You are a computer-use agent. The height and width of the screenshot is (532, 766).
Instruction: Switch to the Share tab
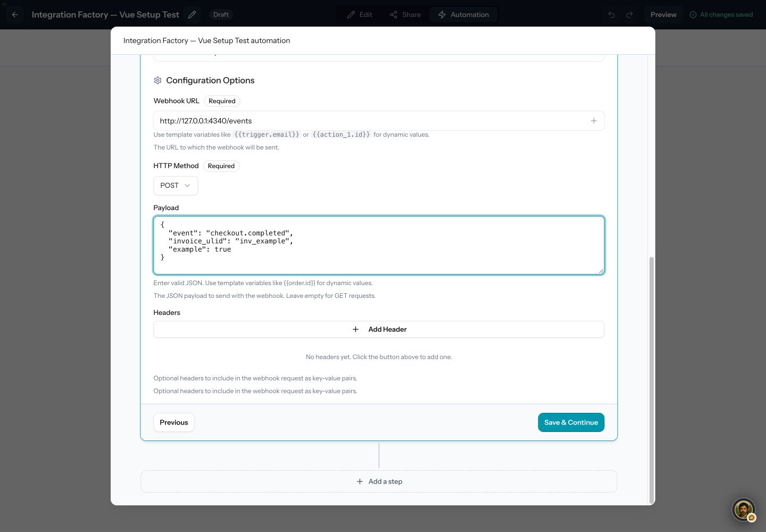pyautogui.click(x=405, y=15)
